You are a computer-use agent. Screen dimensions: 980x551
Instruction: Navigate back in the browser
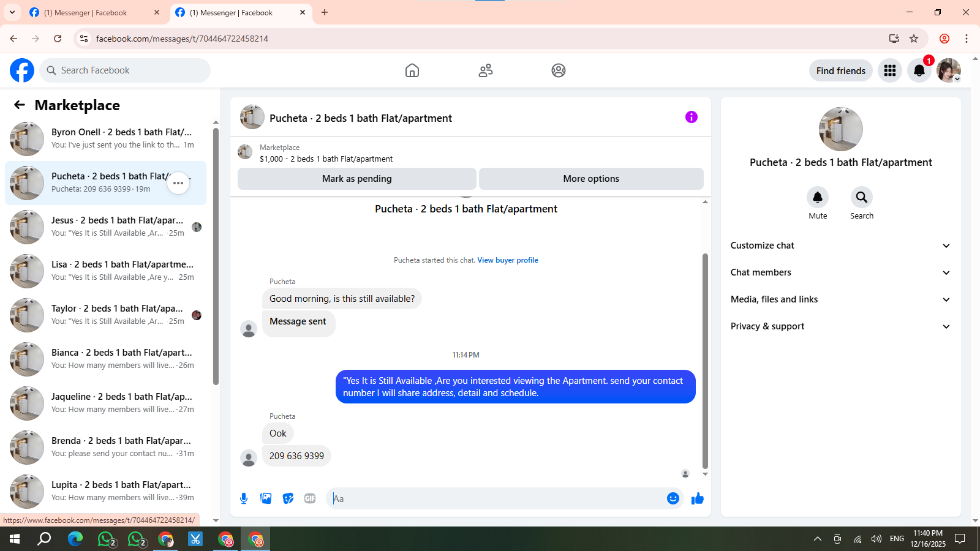tap(13, 39)
